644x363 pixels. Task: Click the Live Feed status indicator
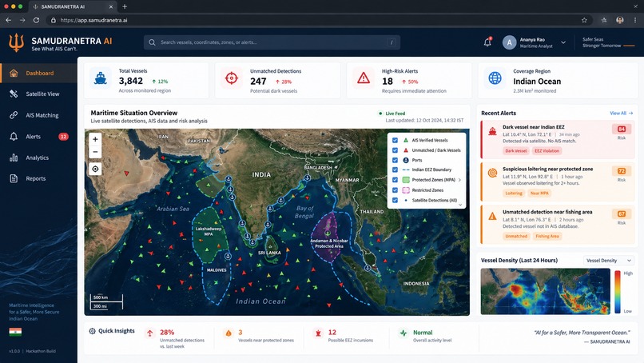pos(392,114)
